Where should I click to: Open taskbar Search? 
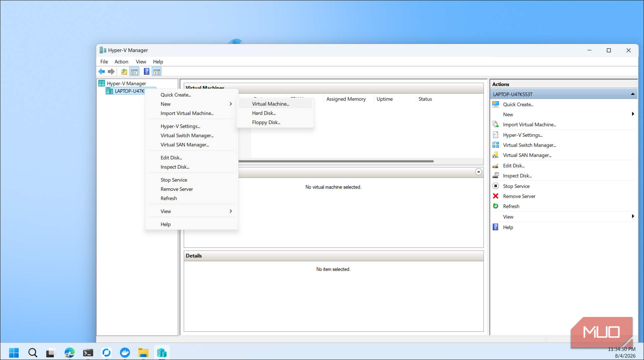33,353
